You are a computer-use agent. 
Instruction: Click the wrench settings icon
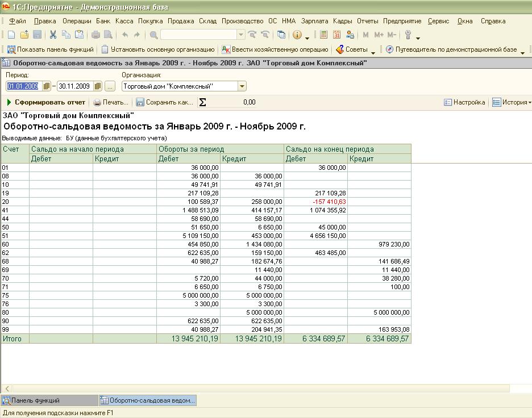tap(408, 35)
